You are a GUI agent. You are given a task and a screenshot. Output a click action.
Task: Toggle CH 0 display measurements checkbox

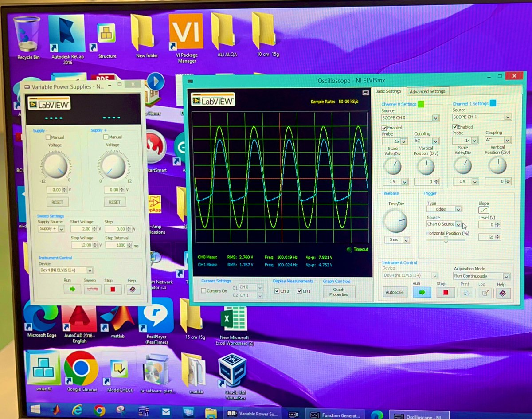[x=277, y=291]
